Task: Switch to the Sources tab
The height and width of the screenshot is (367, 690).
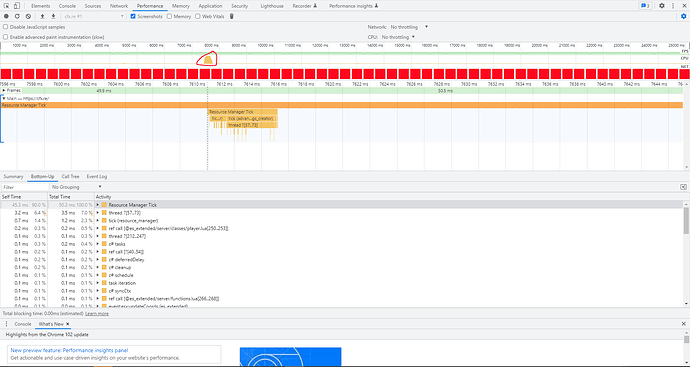Action: click(93, 6)
